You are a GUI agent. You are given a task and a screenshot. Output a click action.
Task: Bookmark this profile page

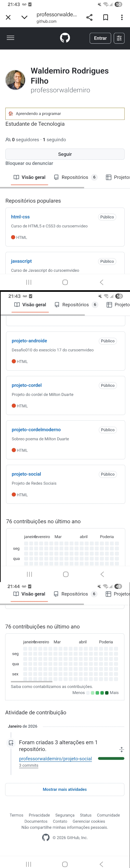pyautogui.click(x=105, y=18)
